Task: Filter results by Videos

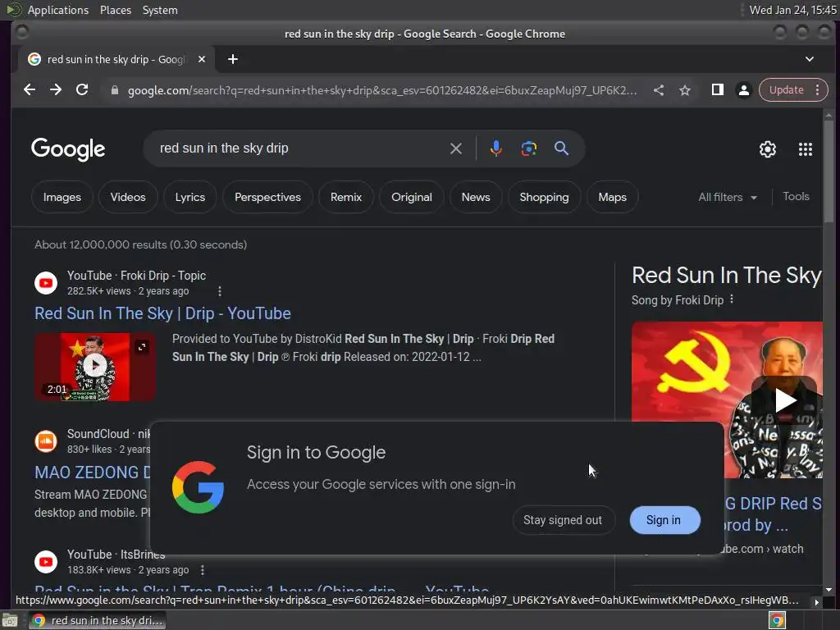Action: pyautogui.click(x=128, y=197)
